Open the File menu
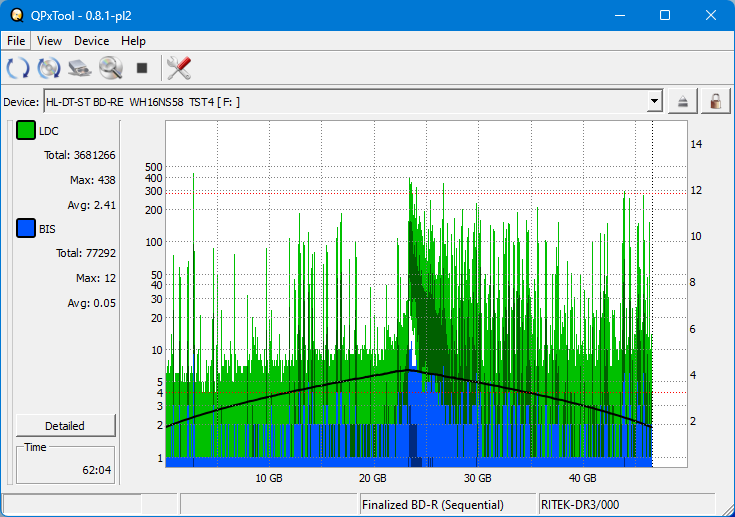 (x=16, y=41)
